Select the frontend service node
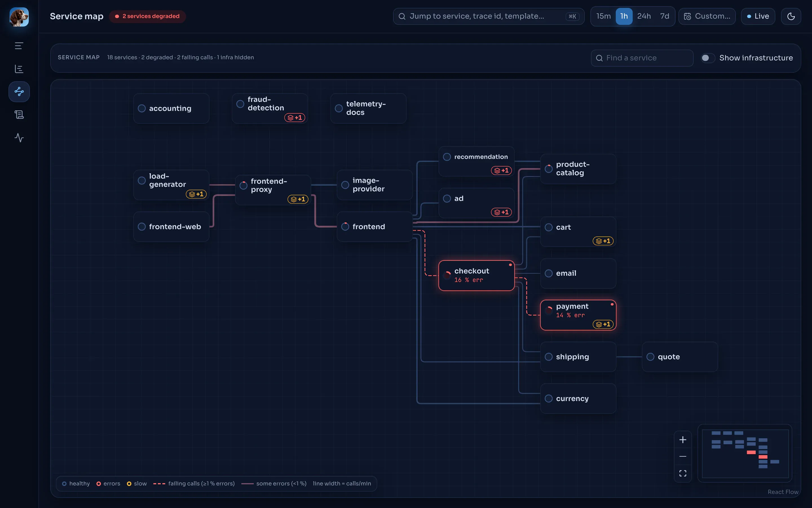Image resolution: width=812 pixels, height=508 pixels. click(x=374, y=226)
